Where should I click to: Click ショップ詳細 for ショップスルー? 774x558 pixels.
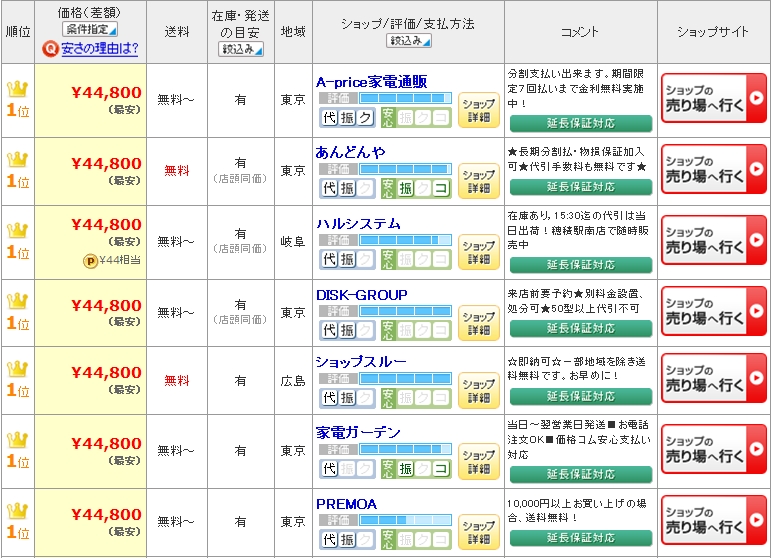tap(479, 391)
